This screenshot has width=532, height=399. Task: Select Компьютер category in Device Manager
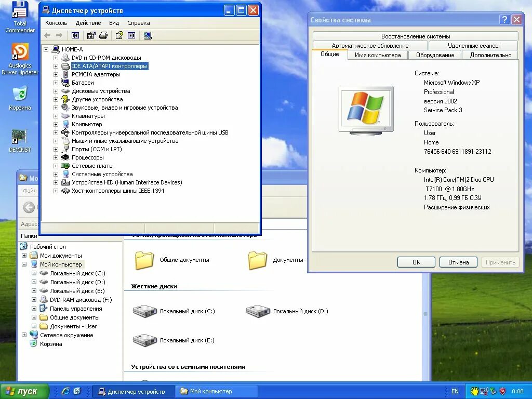click(x=87, y=124)
